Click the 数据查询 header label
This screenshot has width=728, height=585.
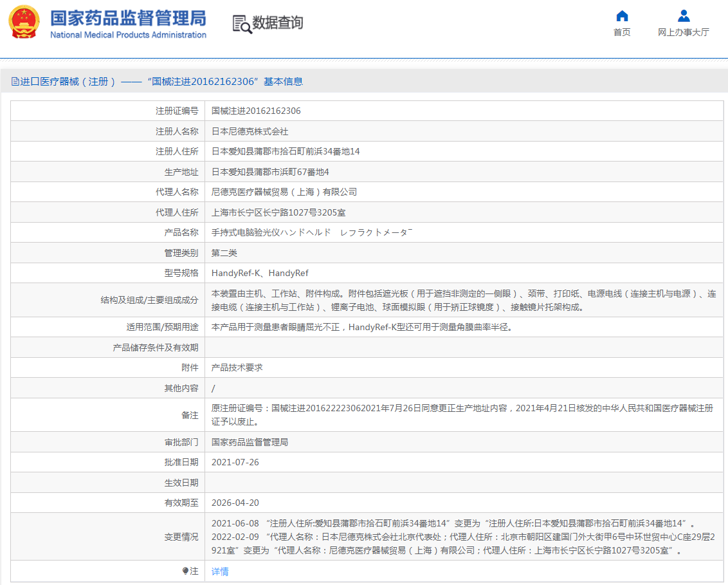coord(278,24)
